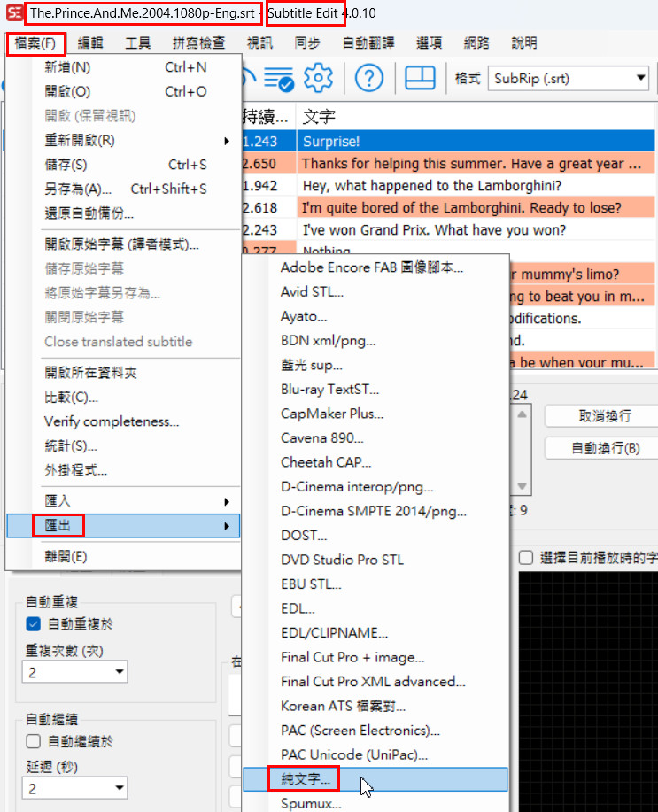Click the help question mark icon
Viewport: 658px width, 812px height.
(x=368, y=78)
